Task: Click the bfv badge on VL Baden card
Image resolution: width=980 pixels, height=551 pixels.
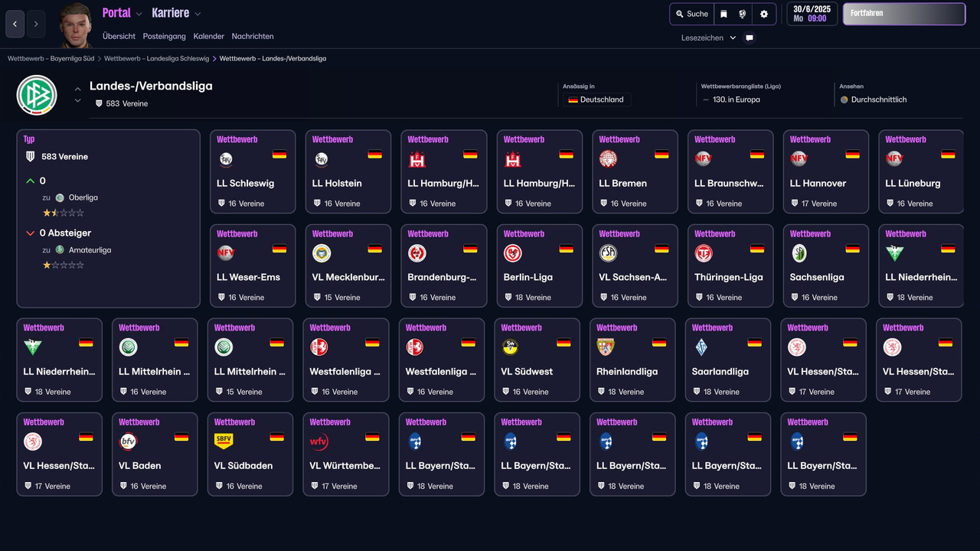Action: coord(129,442)
